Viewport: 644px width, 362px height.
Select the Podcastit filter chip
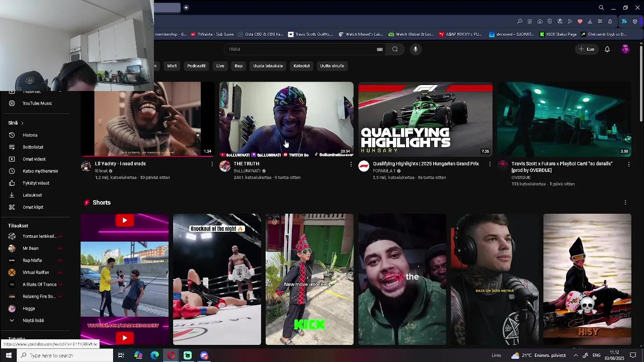point(196,66)
